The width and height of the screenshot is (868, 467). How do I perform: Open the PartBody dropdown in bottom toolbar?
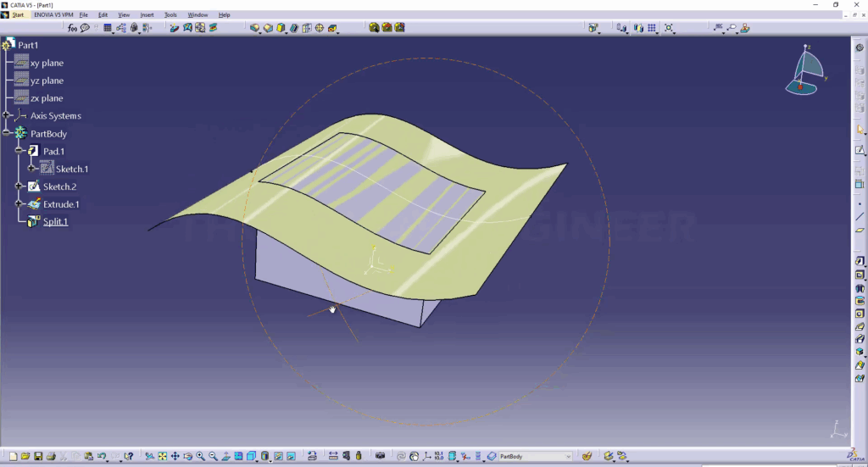click(568, 457)
